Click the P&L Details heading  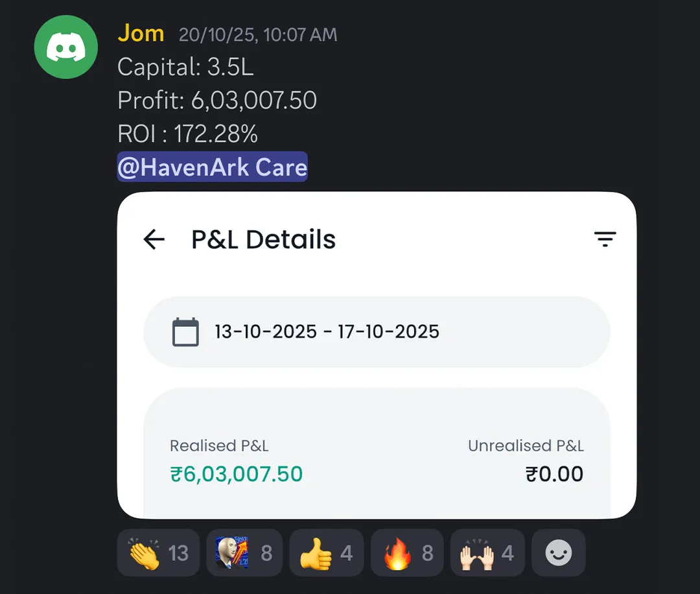[x=264, y=240]
